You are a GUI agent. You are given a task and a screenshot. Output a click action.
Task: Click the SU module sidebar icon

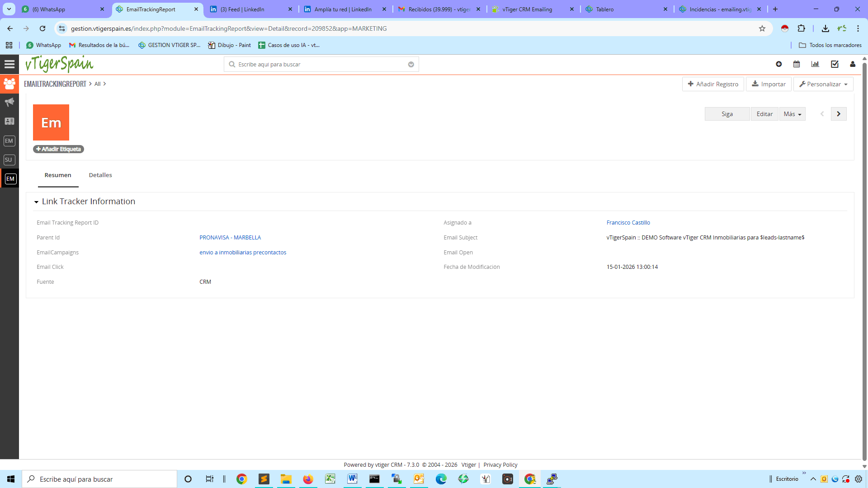(9, 160)
